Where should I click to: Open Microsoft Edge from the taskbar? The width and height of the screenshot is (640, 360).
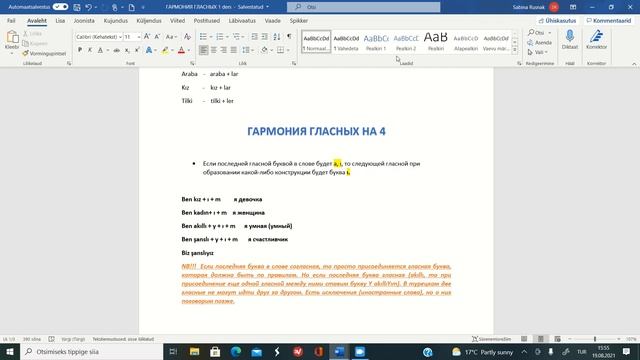(236, 351)
